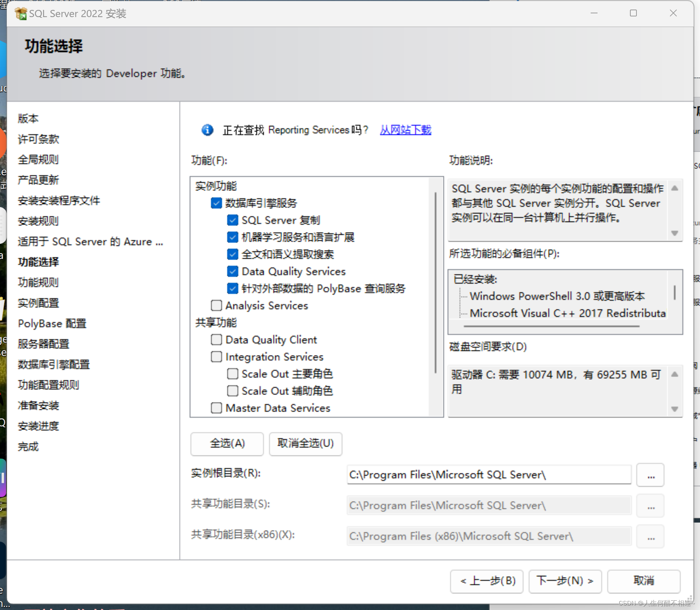700x610 pixels.
Task: Click up arrow on 功能说明 description scrollbar
Action: 674,188
